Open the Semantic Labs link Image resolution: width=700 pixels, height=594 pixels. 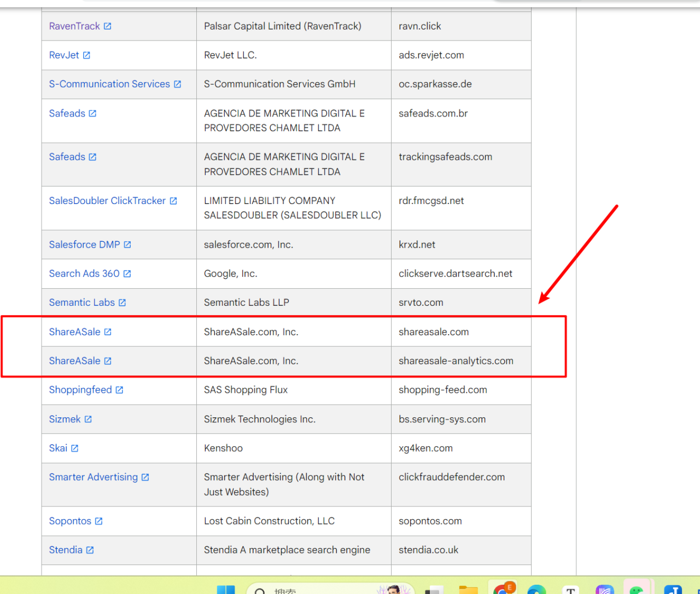pos(81,302)
